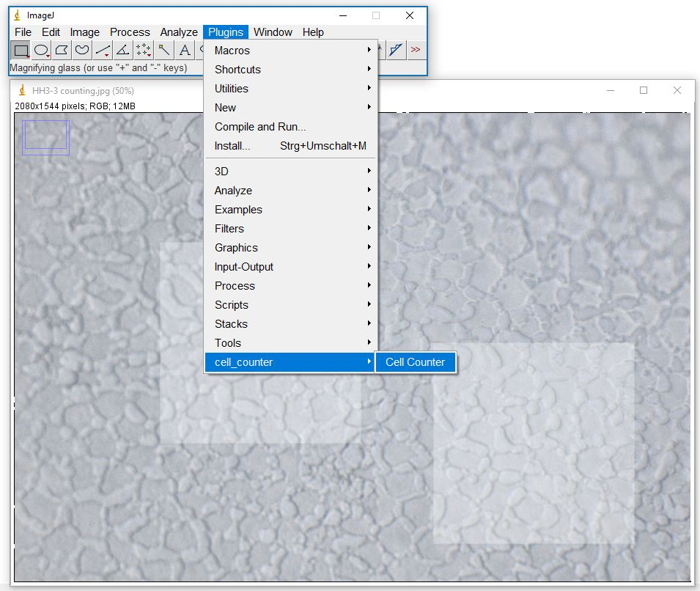Select the Text tool
This screenshot has width=700, height=591.
pyautogui.click(x=185, y=50)
